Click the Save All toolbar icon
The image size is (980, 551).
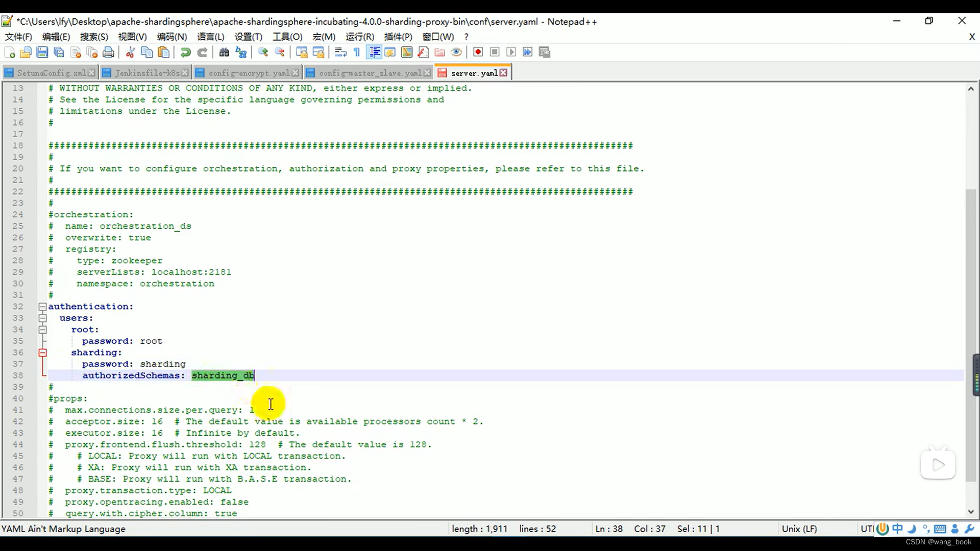(x=59, y=52)
